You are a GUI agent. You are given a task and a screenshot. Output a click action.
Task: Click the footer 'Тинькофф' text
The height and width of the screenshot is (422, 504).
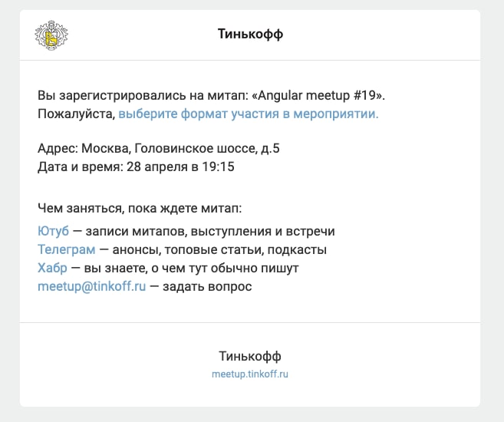click(250, 356)
